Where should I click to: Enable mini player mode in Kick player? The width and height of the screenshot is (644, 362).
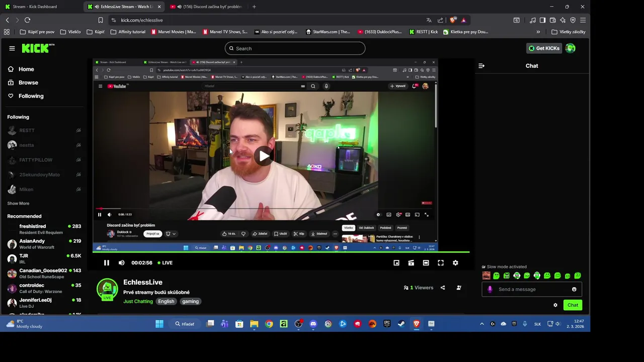coord(396,262)
